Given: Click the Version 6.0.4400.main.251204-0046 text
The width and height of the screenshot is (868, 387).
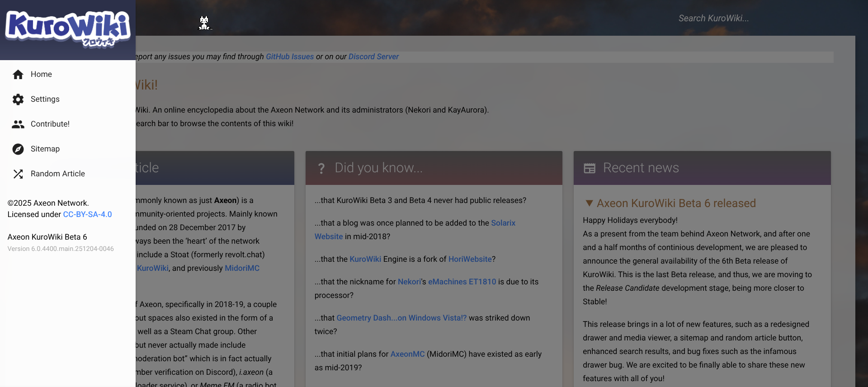Looking at the screenshot, I should tap(61, 249).
